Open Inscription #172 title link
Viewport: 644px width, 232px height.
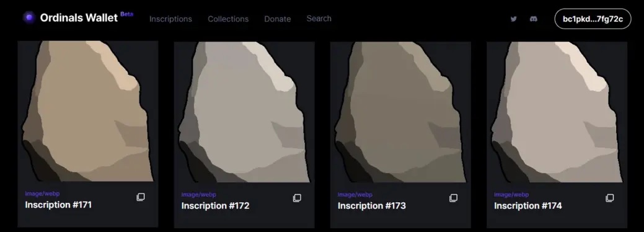point(215,205)
